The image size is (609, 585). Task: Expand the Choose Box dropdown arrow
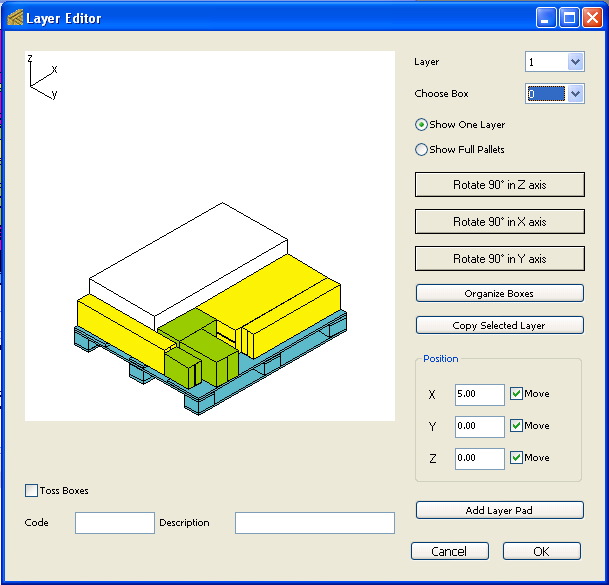coord(575,94)
